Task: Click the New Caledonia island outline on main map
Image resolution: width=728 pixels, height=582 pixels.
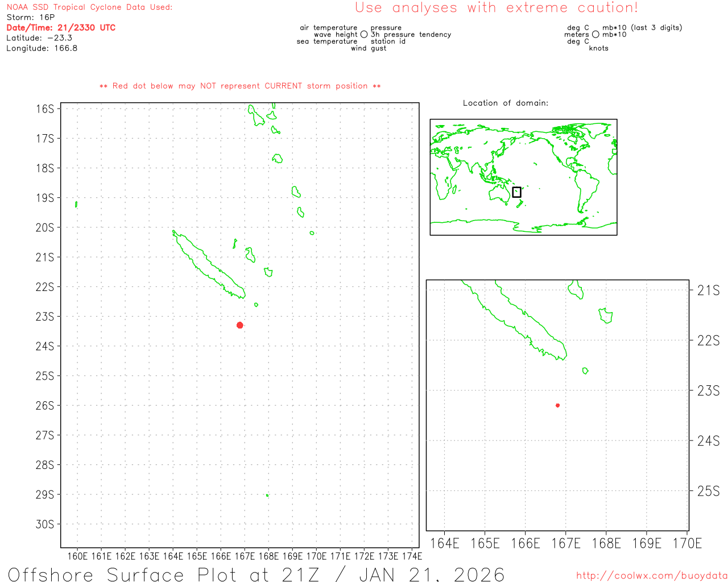Action: [x=209, y=264]
